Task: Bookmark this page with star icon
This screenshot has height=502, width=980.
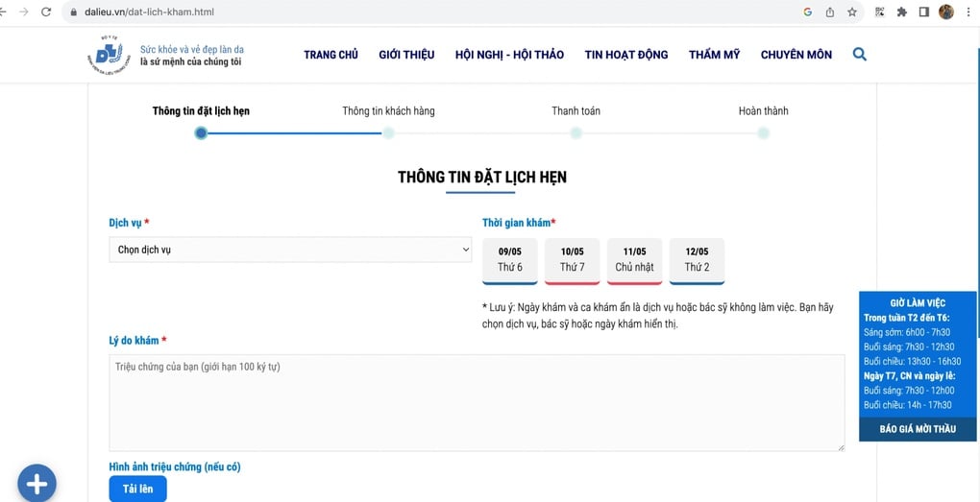Action: [852, 12]
